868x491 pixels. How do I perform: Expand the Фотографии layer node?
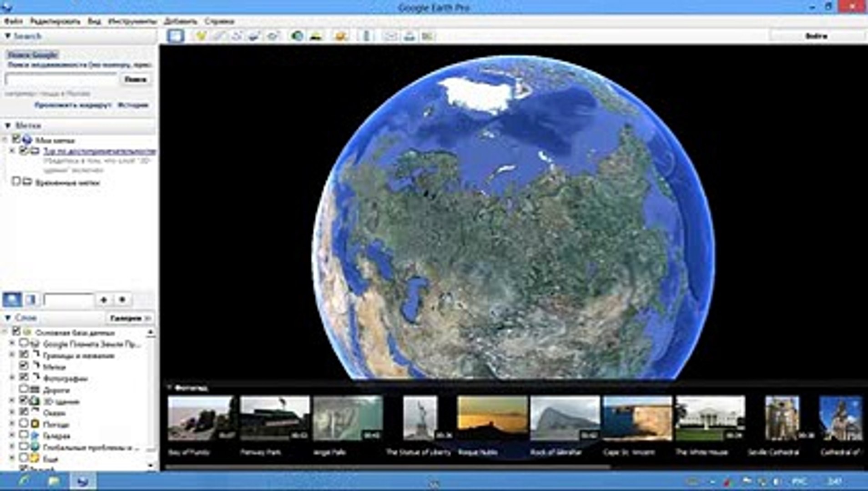pos(12,377)
